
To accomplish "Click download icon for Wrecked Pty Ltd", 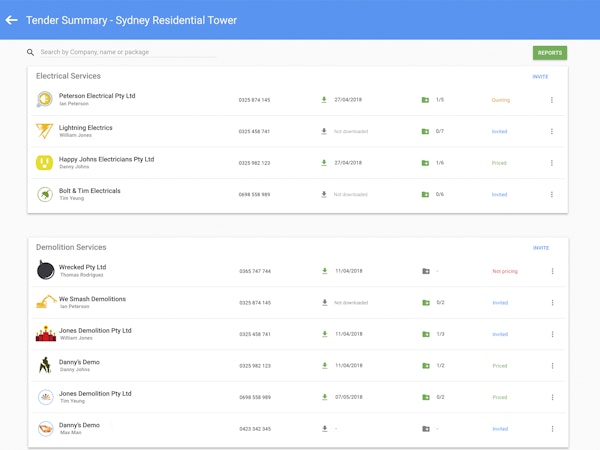I will pos(324,271).
